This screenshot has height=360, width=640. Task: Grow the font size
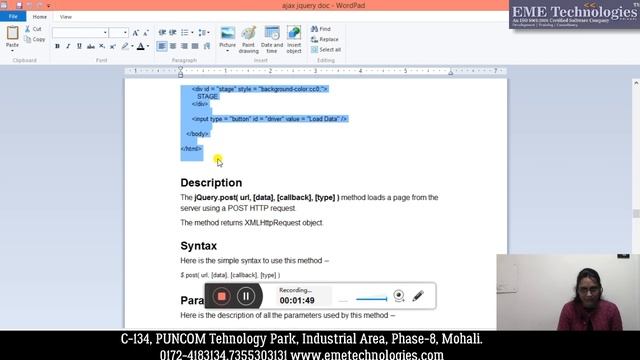136,33
